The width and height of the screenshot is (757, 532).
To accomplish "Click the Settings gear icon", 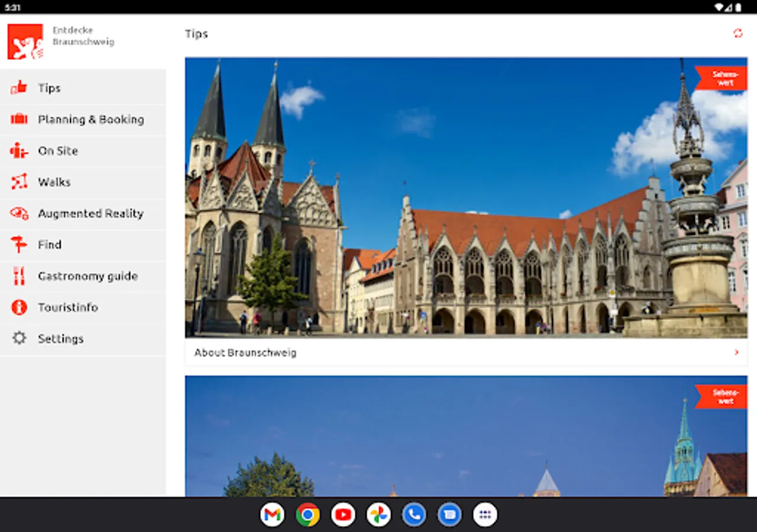I will tap(19, 339).
